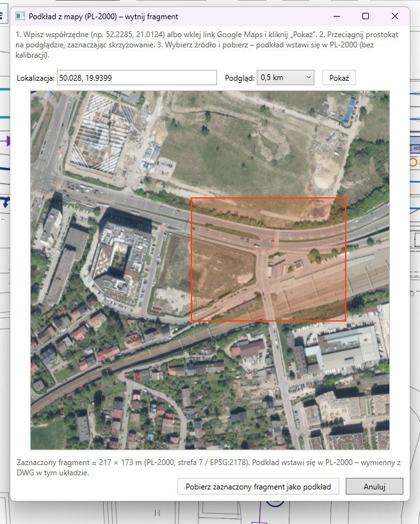The height and width of the screenshot is (524, 420).
Task: Click the dialog title bar text
Action: click(x=104, y=17)
